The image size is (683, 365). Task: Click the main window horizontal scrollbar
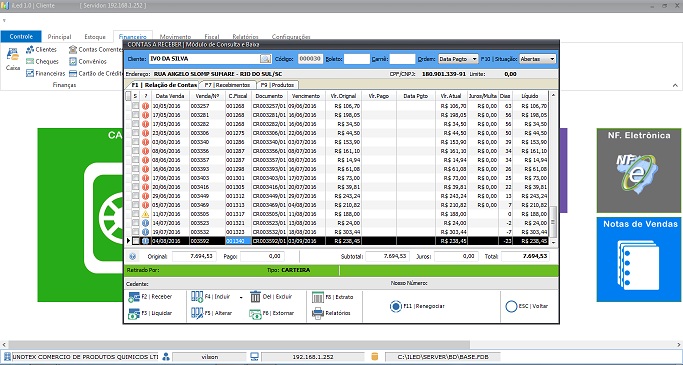coord(239,345)
